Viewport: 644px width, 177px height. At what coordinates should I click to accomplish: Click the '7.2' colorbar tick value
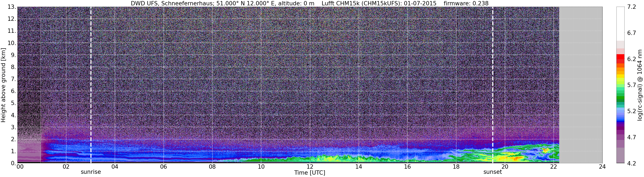632,7
